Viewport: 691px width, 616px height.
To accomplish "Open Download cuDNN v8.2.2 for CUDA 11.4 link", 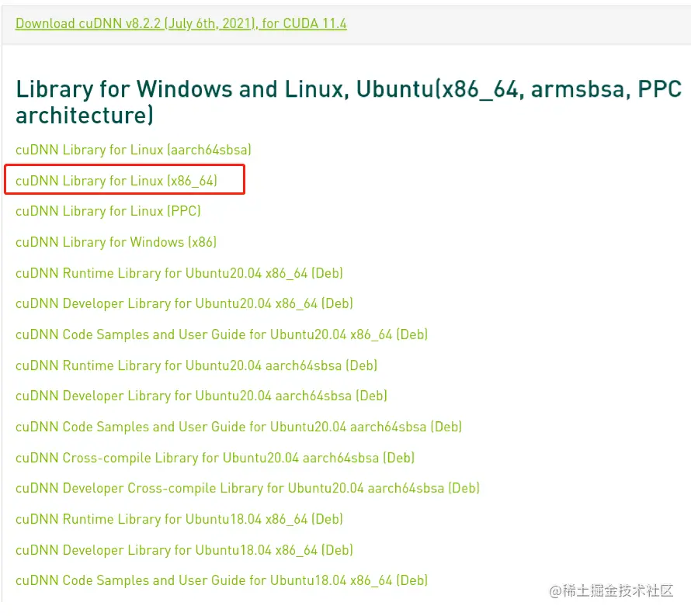I will tap(181, 23).
